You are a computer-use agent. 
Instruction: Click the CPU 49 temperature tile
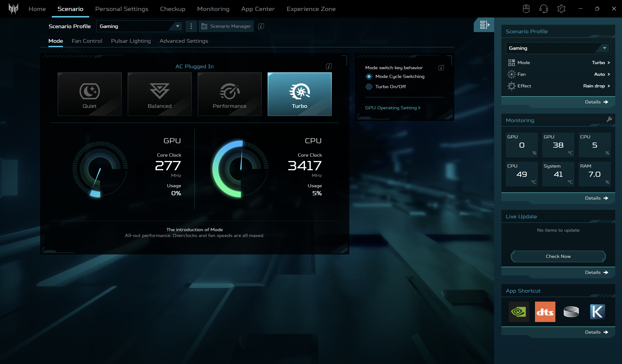[522, 174]
